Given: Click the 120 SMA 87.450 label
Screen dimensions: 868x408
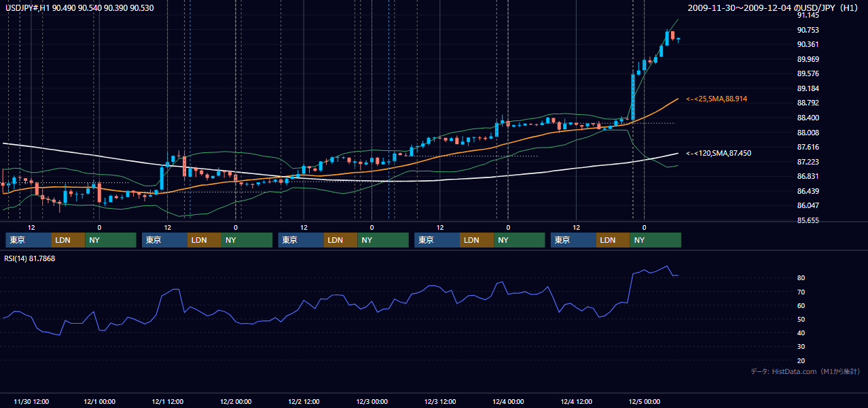Looking at the screenshot, I should [x=719, y=154].
